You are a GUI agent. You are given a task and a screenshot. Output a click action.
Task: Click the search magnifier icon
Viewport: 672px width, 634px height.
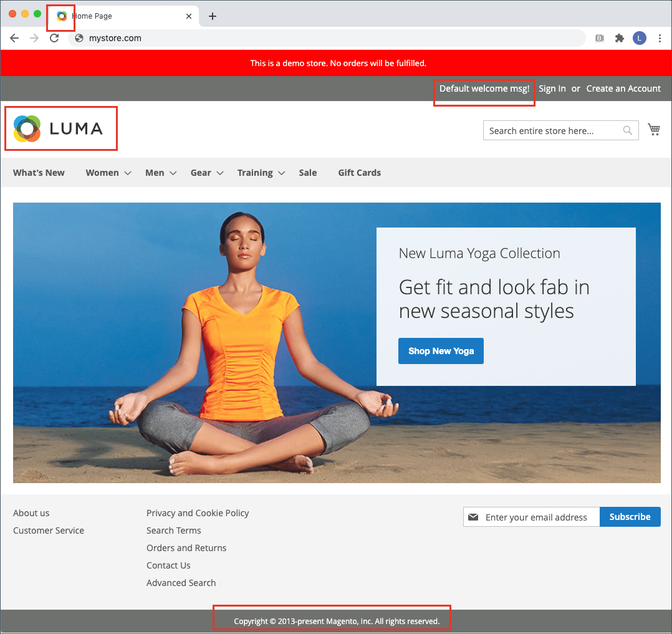[628, 130]
